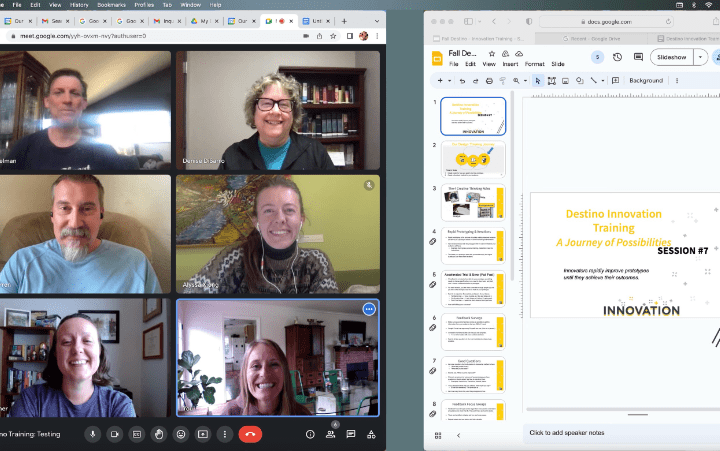Redo the last action in Slides

coord(476,81)
